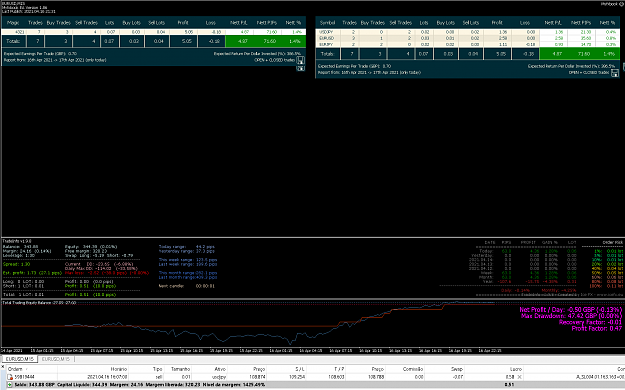Image resolution: width=625 pixels, height=390 pixels.
Task: Click EURJPY row in Symbol report
Action: point(468,45)
